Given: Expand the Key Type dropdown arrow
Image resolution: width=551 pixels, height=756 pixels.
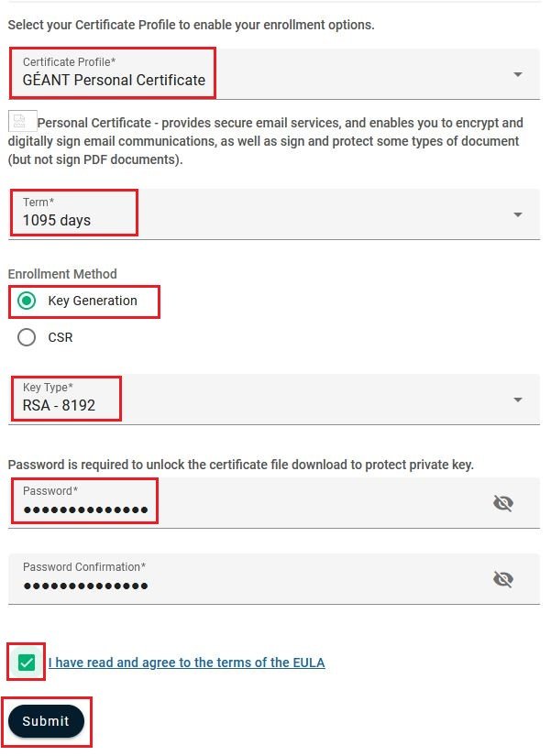Looking at the screenshot, I should [x=518, y=400].
